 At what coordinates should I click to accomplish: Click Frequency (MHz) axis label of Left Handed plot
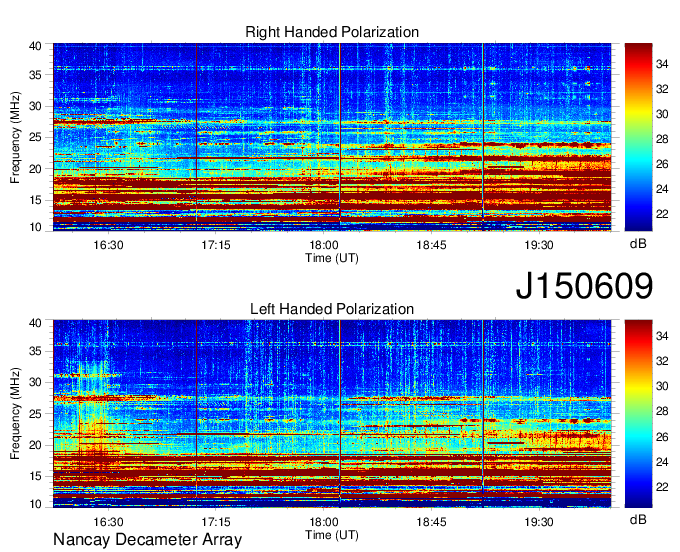(x=15, y=414)
